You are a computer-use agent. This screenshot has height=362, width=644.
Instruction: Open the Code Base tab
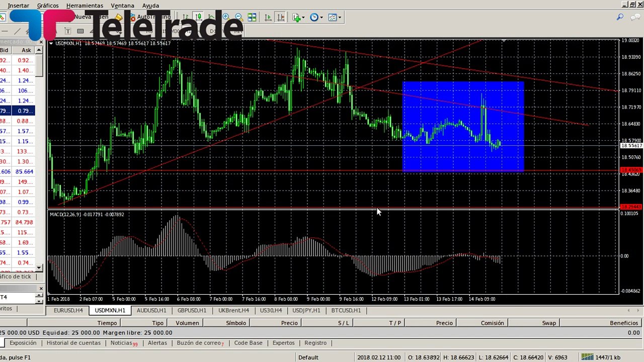(248, 343)
